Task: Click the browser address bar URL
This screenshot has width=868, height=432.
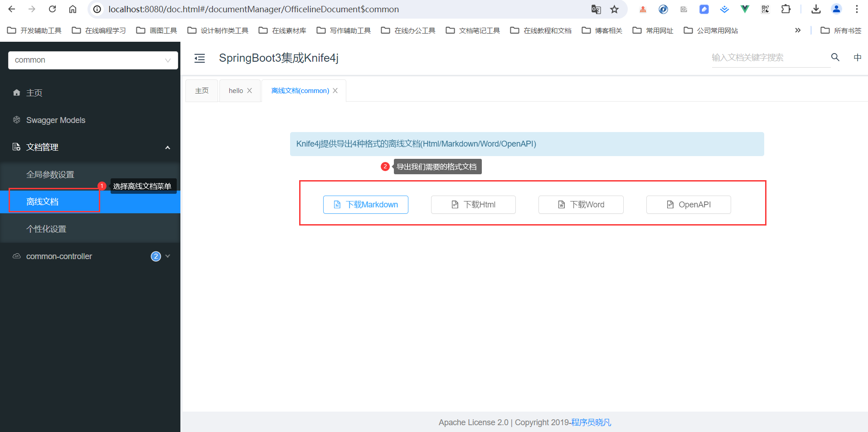Action: click(254, 9)
